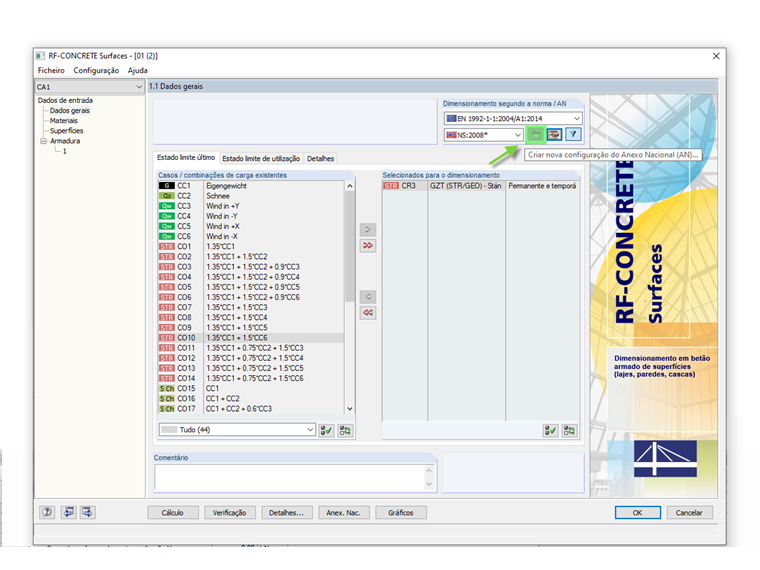Select load case CC1 Eigengewicht
This screenshot has width=760, height=570.
[x=251, y=186]
